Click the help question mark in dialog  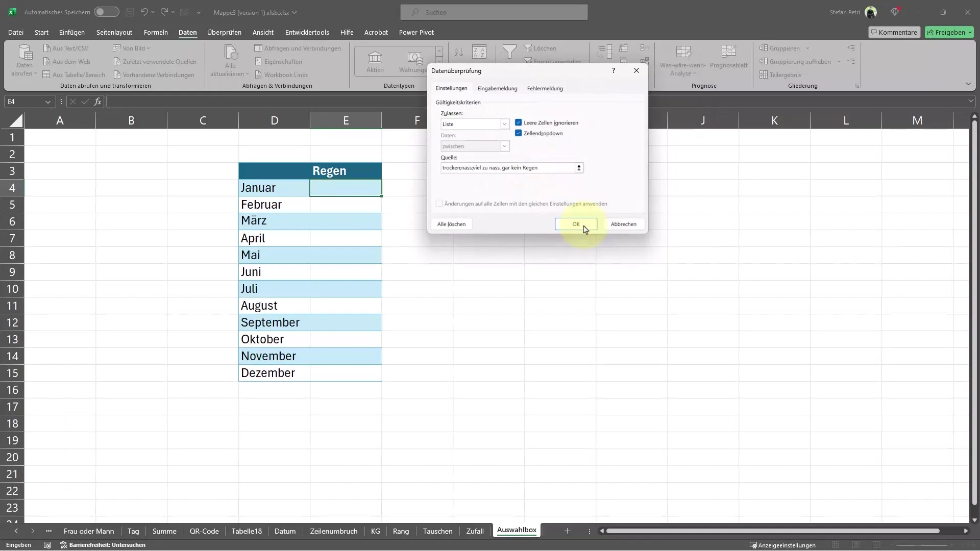[613, 70]
